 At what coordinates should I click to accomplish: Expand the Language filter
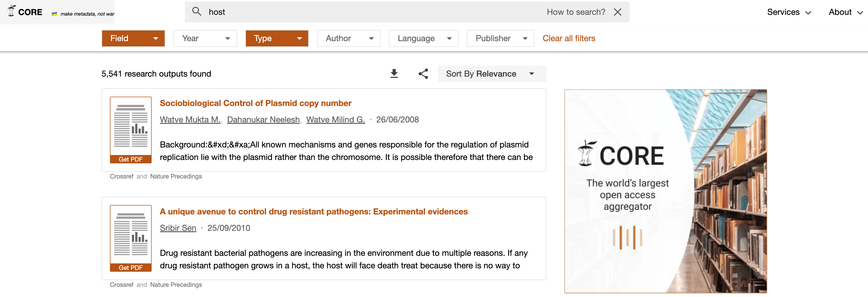coord(423,39)
